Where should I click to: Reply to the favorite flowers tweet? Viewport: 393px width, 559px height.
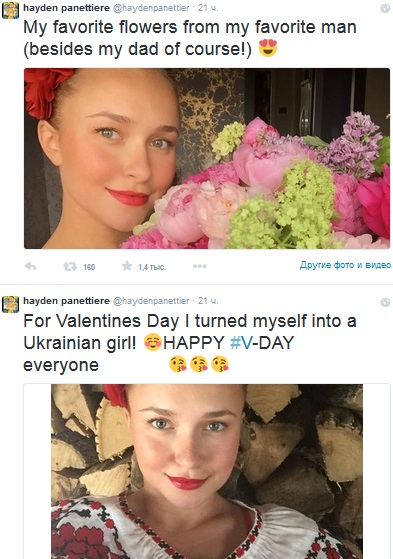click(x=30, y=266)
